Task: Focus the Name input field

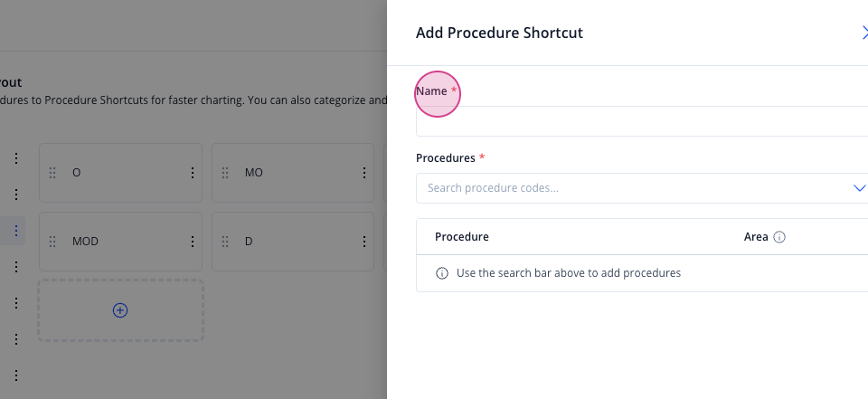Action: click(642, 121)
